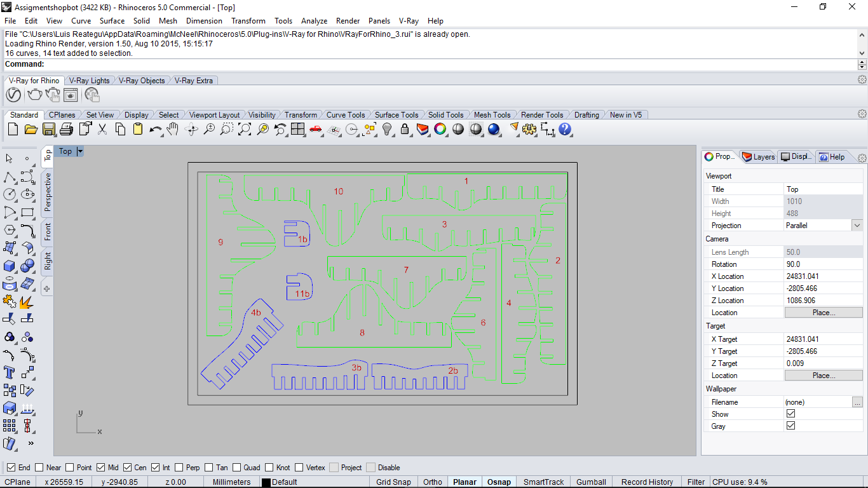Open the V-Ray menu
868x488 pixels.
tap(409, 21)
